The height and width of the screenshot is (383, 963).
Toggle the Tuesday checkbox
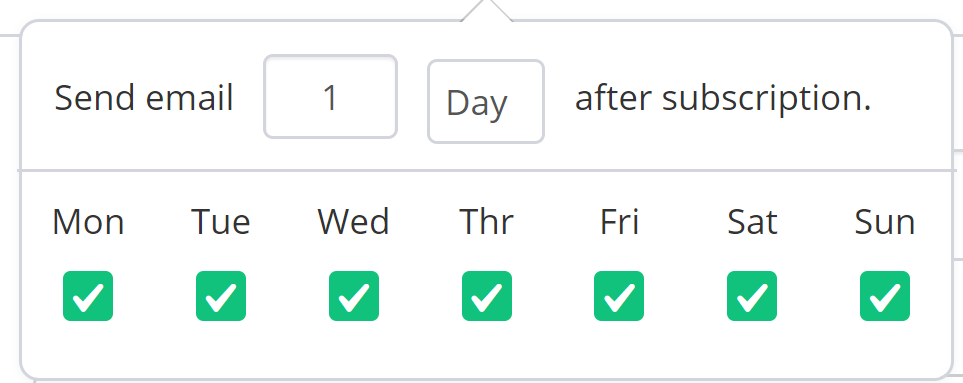coord(220,296)
